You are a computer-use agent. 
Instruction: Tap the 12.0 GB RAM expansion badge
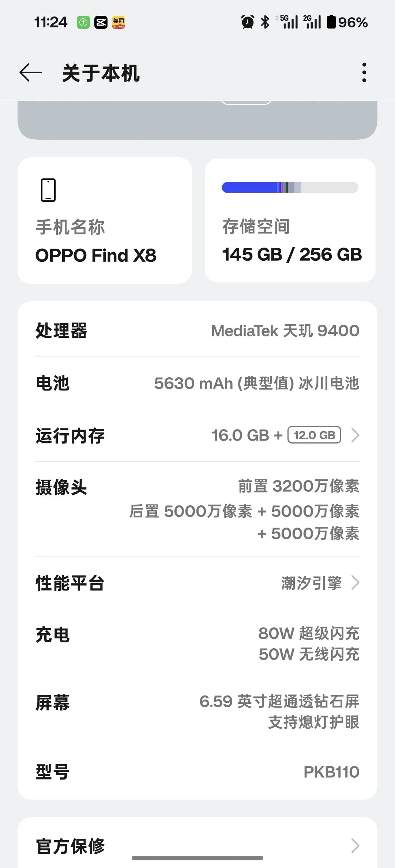coord(315,435)
